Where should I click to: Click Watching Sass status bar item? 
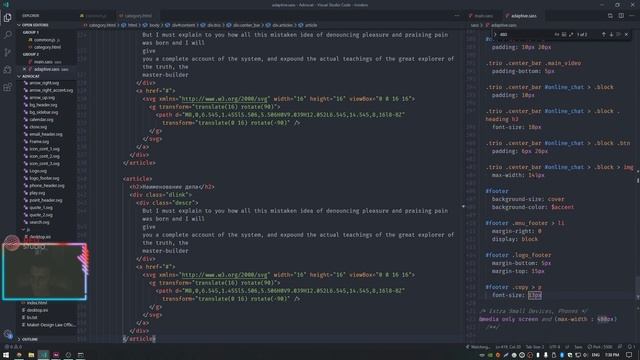pos(478,347)
